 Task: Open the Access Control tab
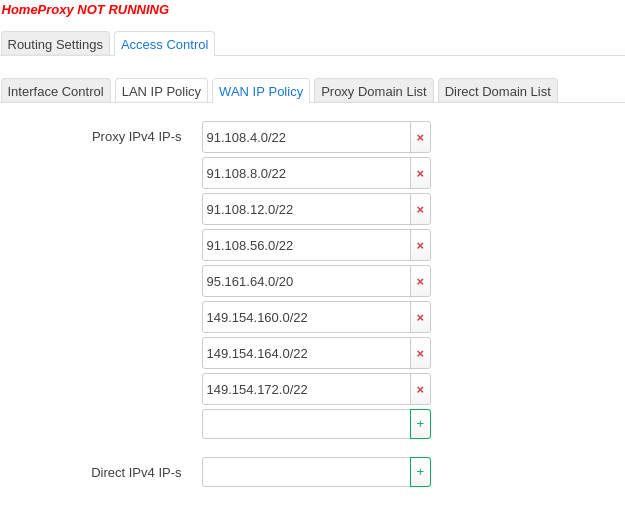pos(164,44)
